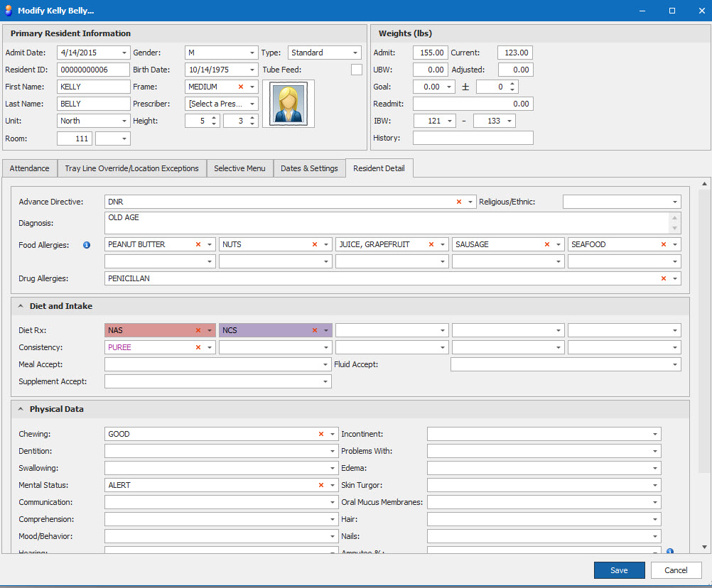Click the Cancel button
This screenshot has width=712, height=588.
[x=676, y=570]
